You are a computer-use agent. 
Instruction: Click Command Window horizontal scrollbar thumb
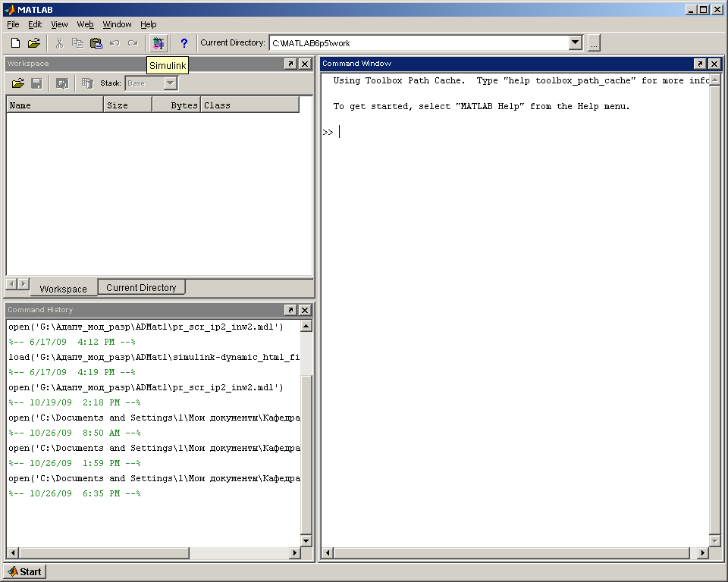512,552
